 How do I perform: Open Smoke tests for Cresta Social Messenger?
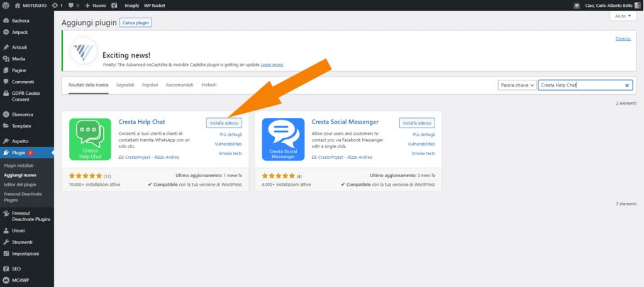(x=423, y=153)
